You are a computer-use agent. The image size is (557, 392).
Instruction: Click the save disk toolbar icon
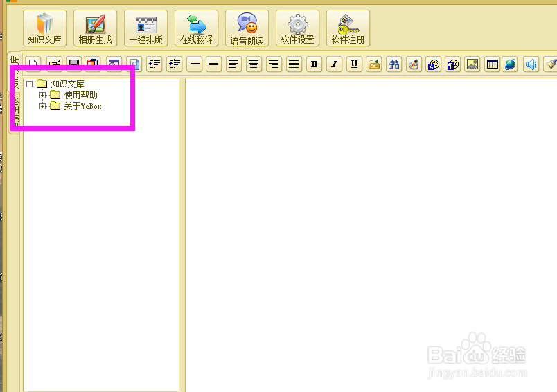74,62
